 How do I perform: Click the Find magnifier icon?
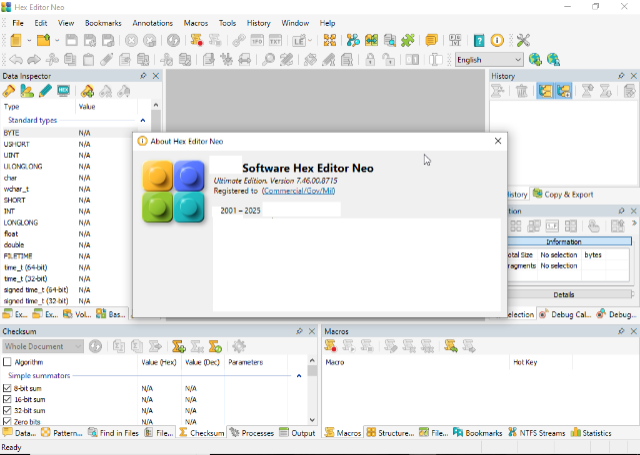click(x=268, y=60)
